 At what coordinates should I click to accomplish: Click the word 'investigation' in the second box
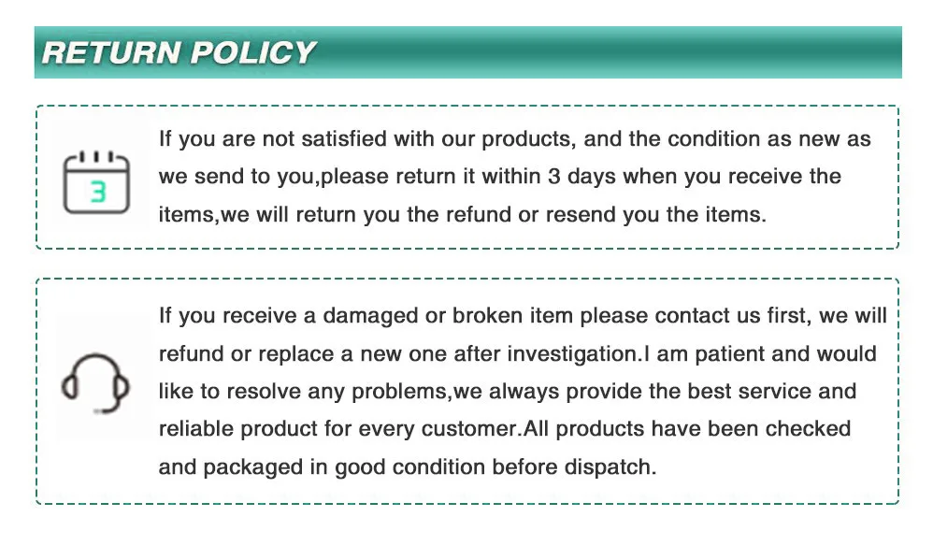pyautogui.click(x=572, y=354)
